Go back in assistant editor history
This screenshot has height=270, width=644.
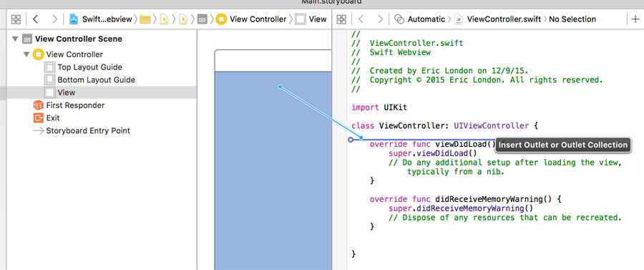click(361, 19)
